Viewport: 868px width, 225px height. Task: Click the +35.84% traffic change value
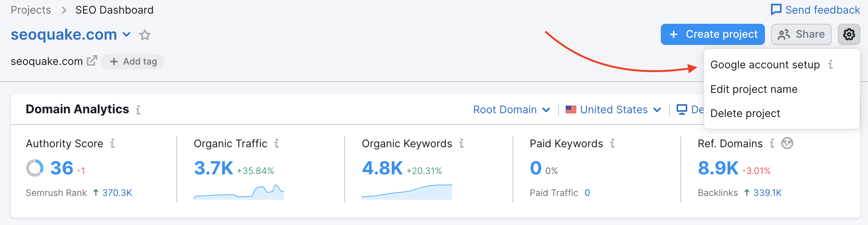(255, 171)
